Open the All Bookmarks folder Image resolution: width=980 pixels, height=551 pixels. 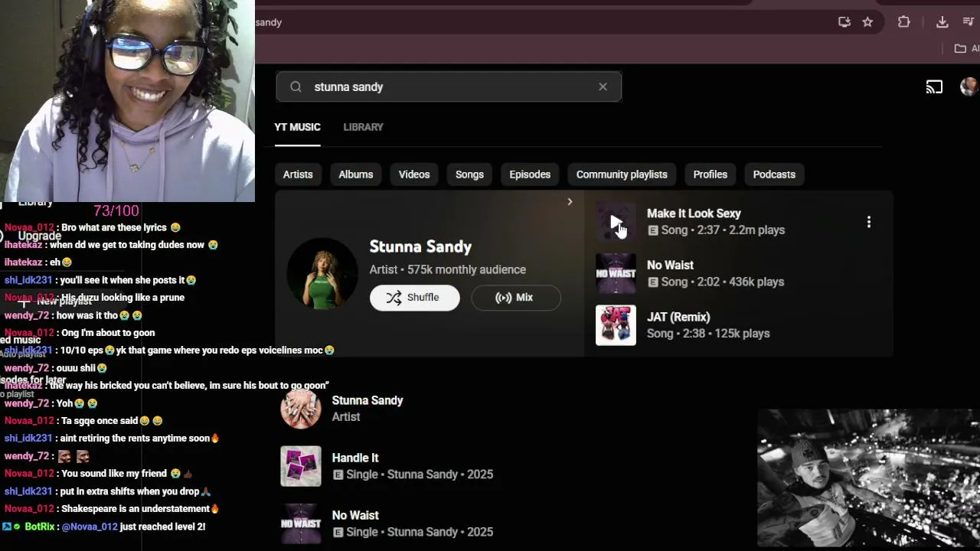coord(966,48)
